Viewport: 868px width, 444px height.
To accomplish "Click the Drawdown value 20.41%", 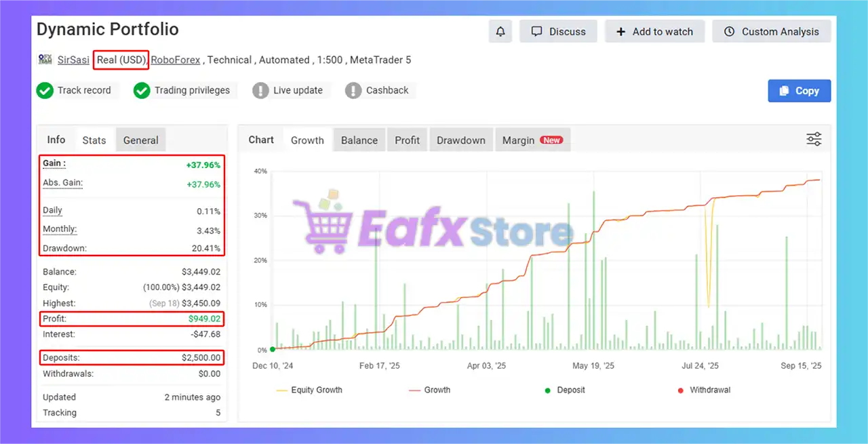I will click(206, 248).
